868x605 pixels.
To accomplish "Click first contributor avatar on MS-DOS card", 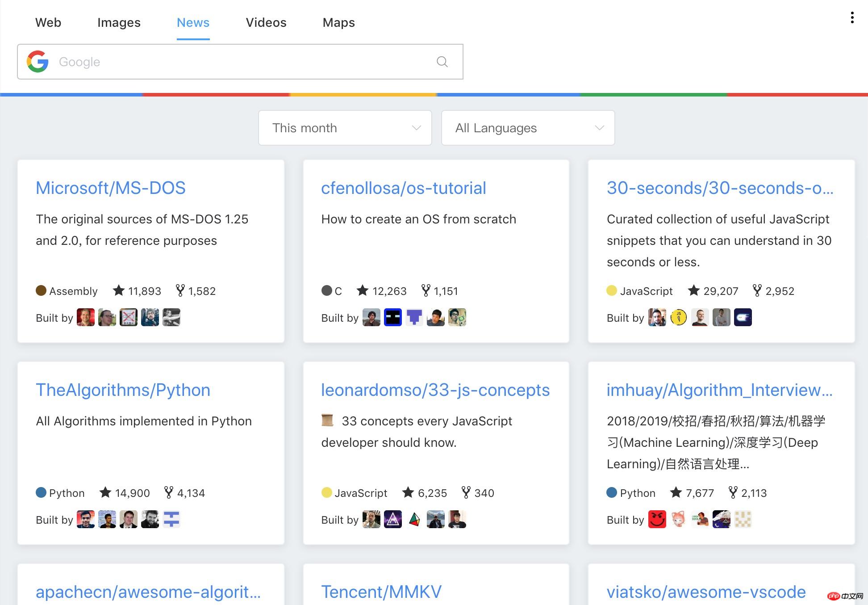I will (x=86, y=318).
